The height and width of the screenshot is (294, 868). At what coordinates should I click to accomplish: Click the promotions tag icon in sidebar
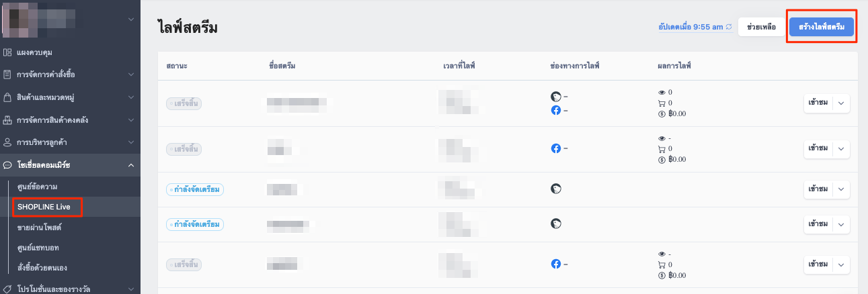coord(7,289)
